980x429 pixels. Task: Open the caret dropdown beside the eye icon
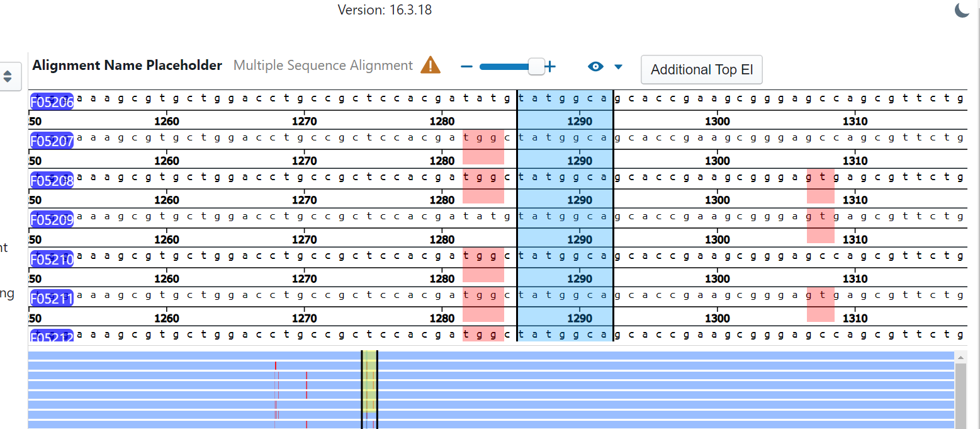[618, 67]
